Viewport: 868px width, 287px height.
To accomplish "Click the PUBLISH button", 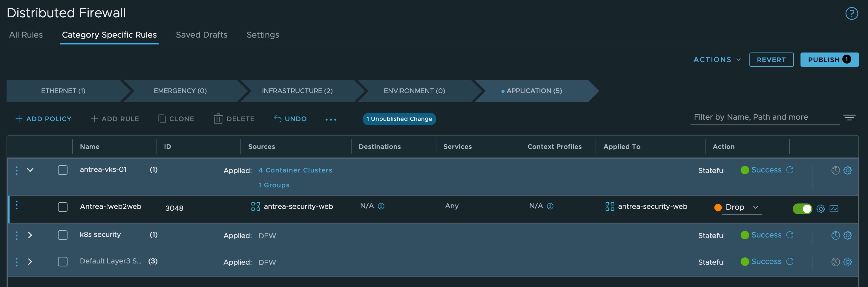I will pos(829,60).
